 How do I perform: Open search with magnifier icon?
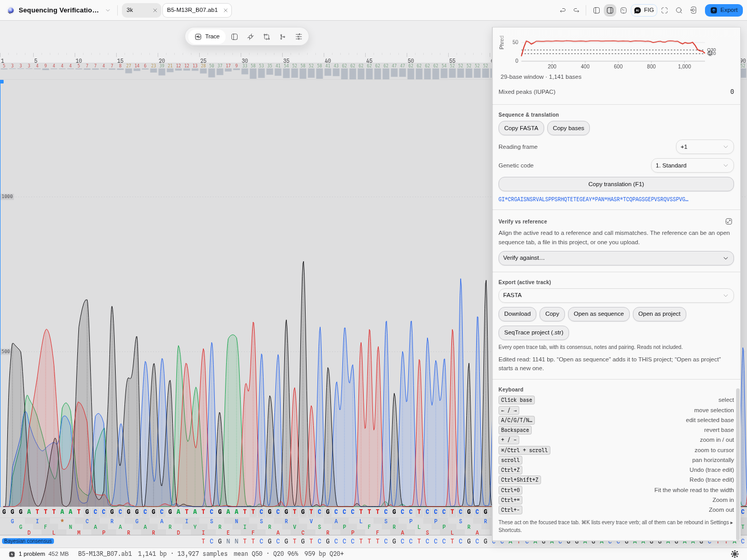pos(679,10)
